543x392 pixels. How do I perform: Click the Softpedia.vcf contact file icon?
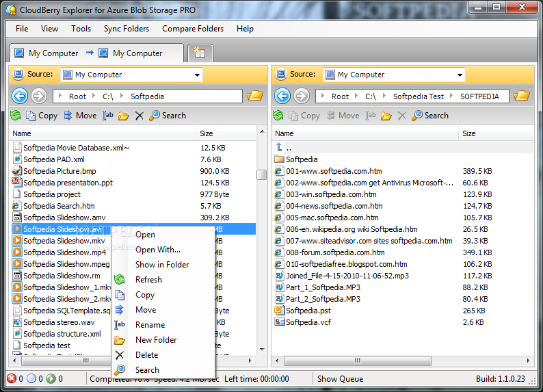pyautogui.click(x=279, y=322)
